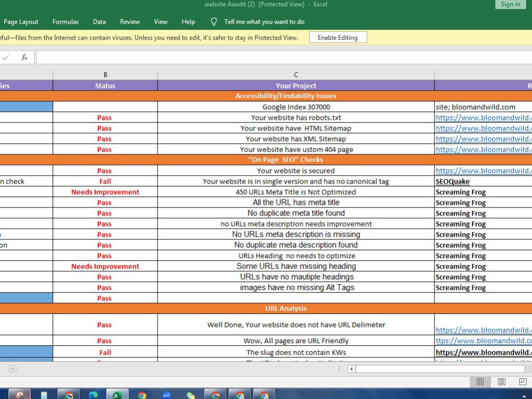532x399 pixels.
Task: Select cell All the URL has meta title
Action: [296, 203]
